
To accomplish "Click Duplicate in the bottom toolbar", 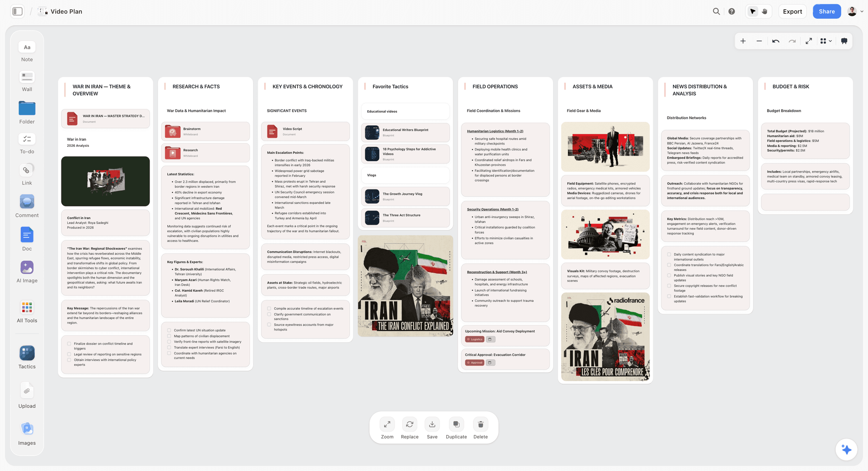I will [456, 428].
